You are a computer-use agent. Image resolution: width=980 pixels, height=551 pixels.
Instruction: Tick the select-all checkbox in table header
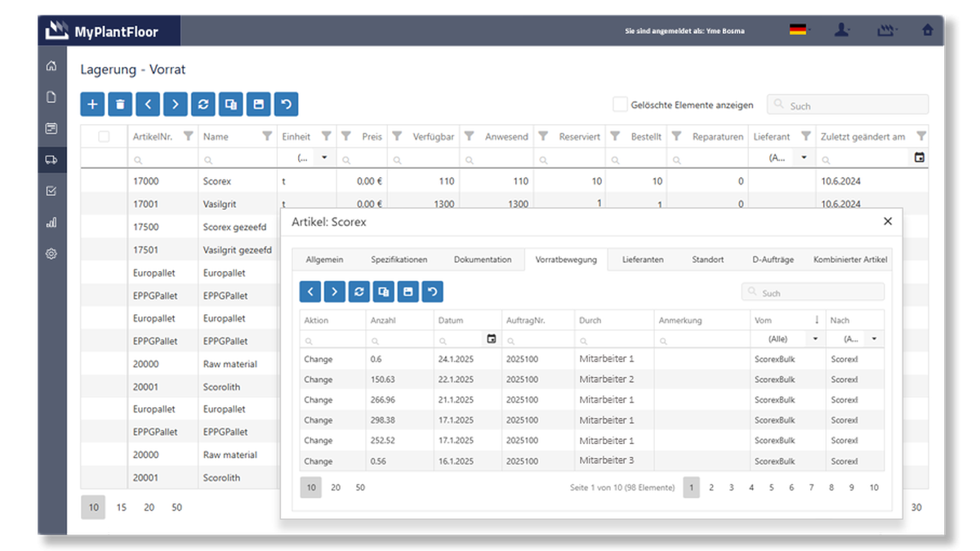(104, 136)
